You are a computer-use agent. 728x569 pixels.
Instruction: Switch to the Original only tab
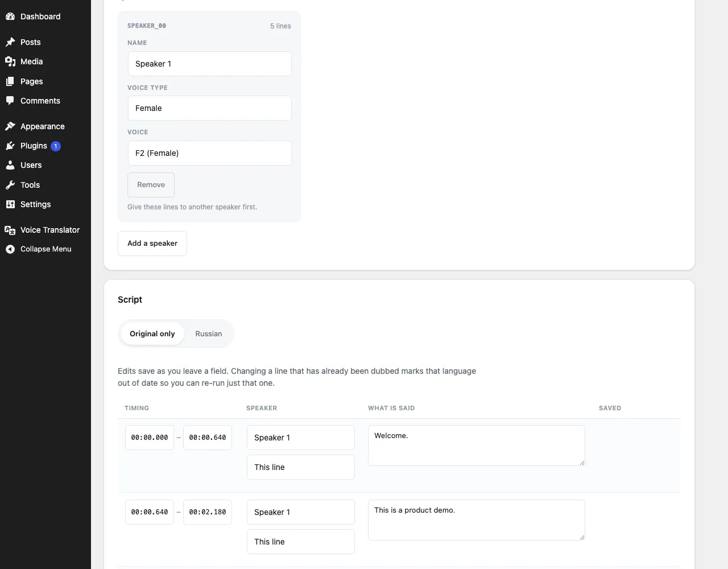152,334
